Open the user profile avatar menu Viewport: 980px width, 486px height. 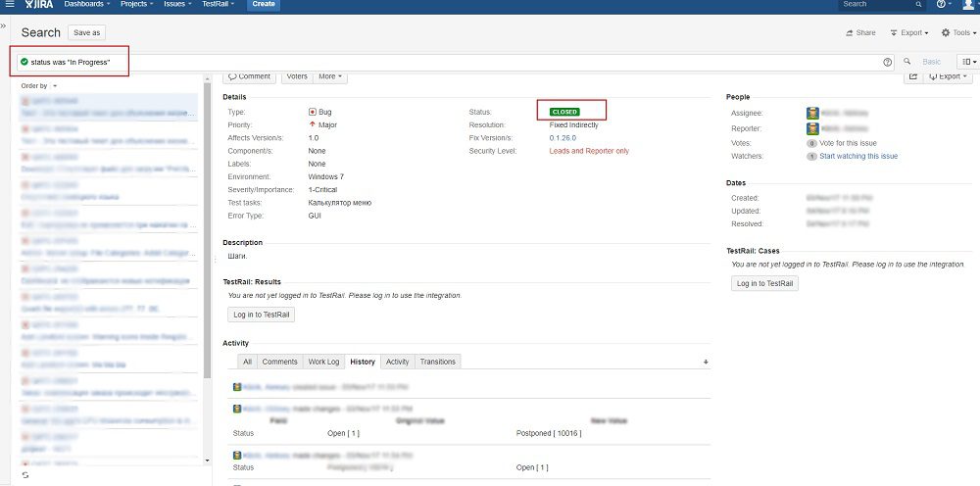[x=968, y=4]
